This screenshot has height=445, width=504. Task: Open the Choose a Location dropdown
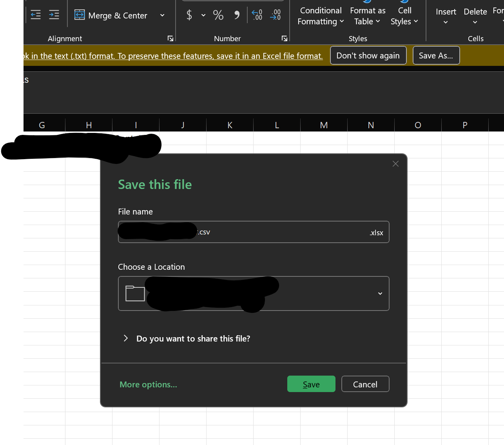[380, 294]
